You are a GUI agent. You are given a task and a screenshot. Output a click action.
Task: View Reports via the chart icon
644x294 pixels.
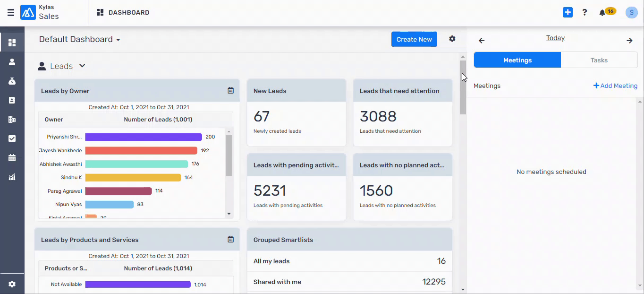(12, 177)
